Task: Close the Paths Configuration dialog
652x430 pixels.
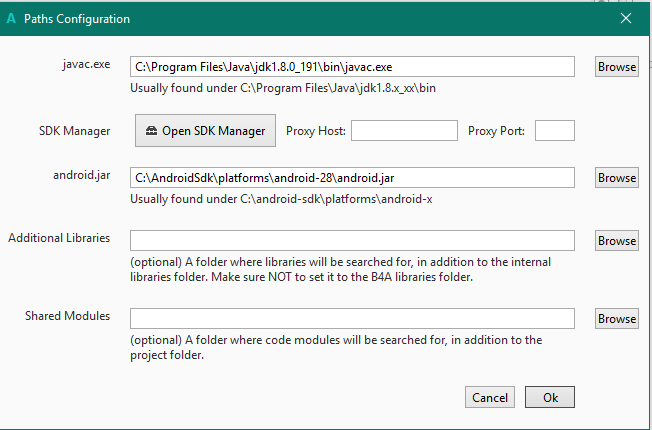Action: pos(626,18)
